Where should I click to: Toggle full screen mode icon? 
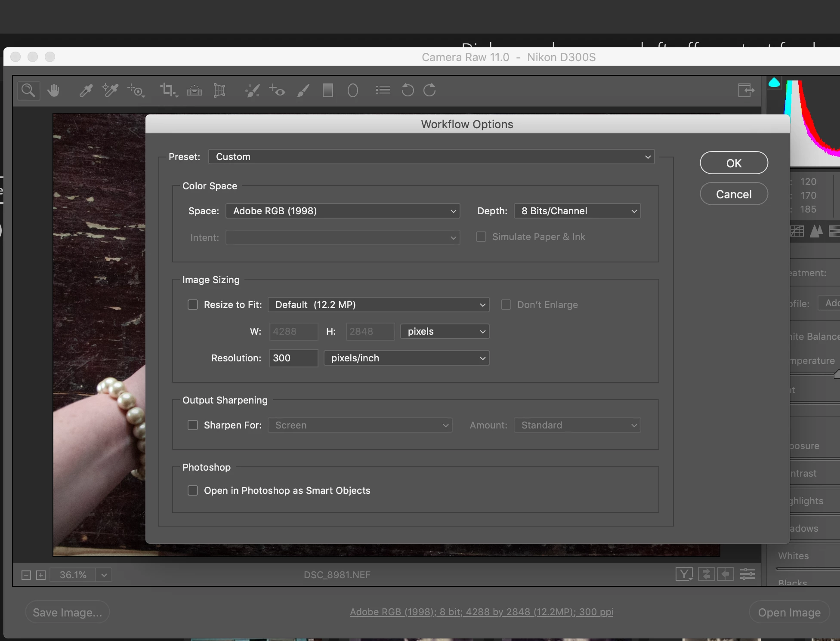746,90
